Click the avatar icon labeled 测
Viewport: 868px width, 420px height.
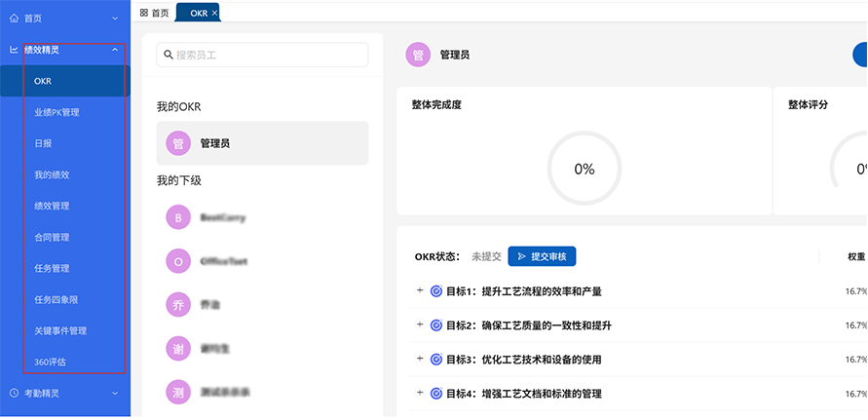point(178,392)
